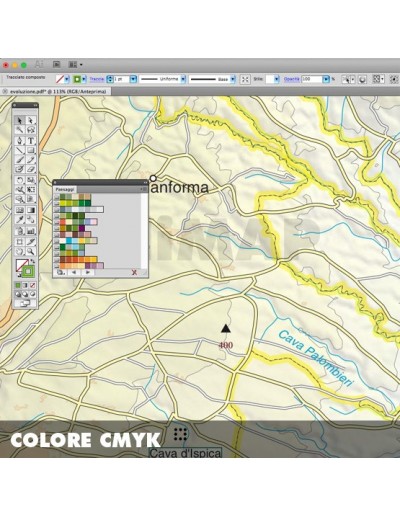Toggle the None fill mode button
The image size is (400, 517).
click(33, 285)
